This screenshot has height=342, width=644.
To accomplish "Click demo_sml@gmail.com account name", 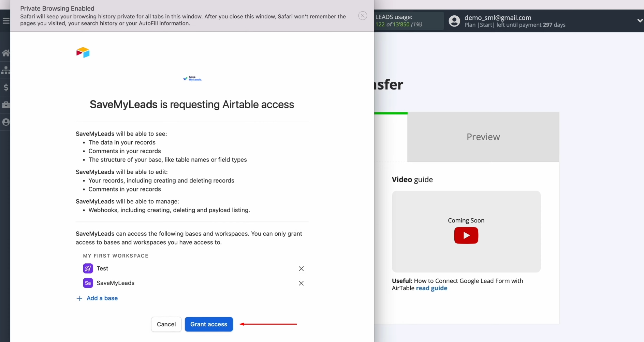I will 498,17.
